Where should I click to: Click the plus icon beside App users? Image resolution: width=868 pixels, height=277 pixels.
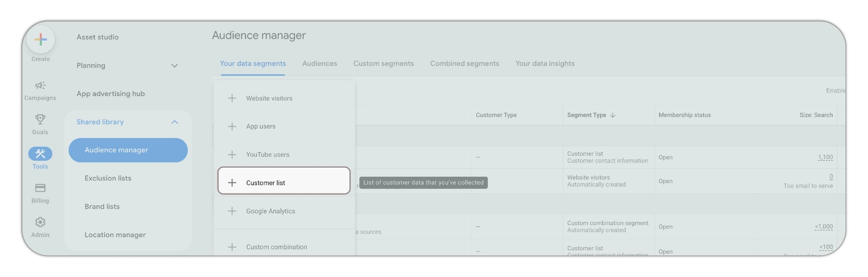(x=232, y=126)
